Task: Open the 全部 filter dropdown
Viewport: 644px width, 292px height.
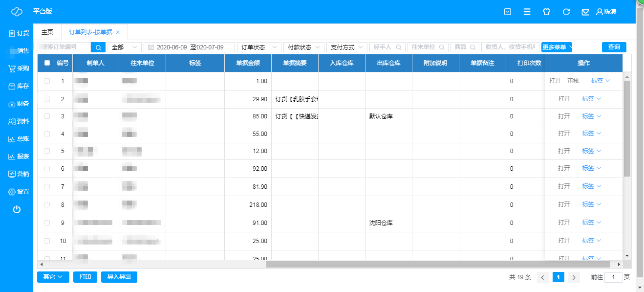Action: [125, 47]
